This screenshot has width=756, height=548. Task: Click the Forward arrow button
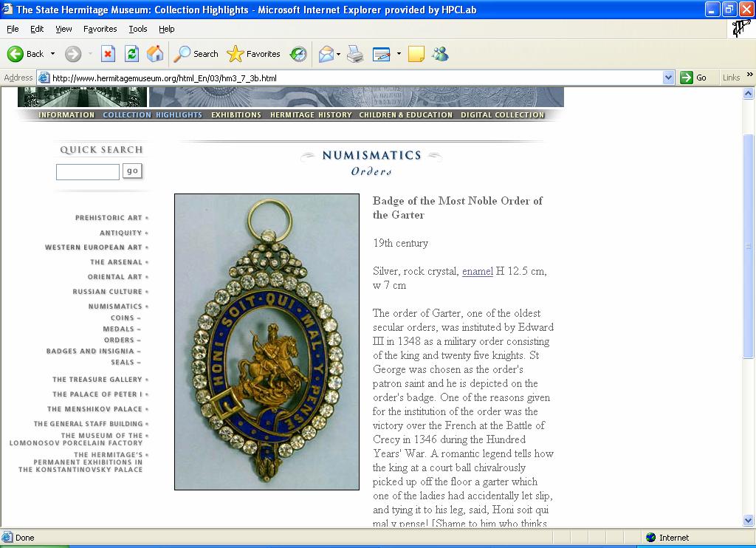tap(73, 54)
